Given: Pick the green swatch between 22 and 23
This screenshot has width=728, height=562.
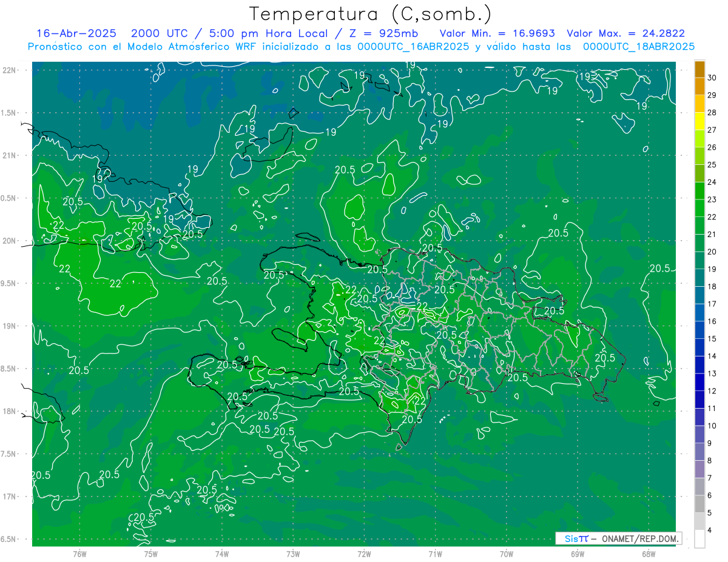Looking at the screenshot, I should point(699,209).
